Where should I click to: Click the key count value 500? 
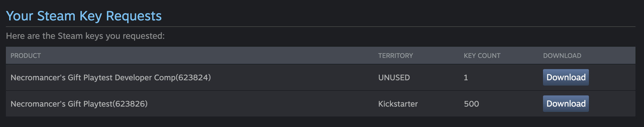click(471, 104)
